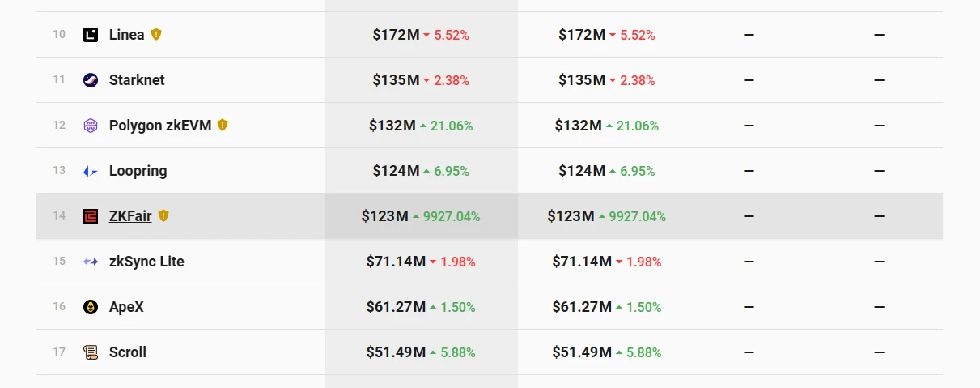Click the warning shield next to ZKFair

pos(163,216)
